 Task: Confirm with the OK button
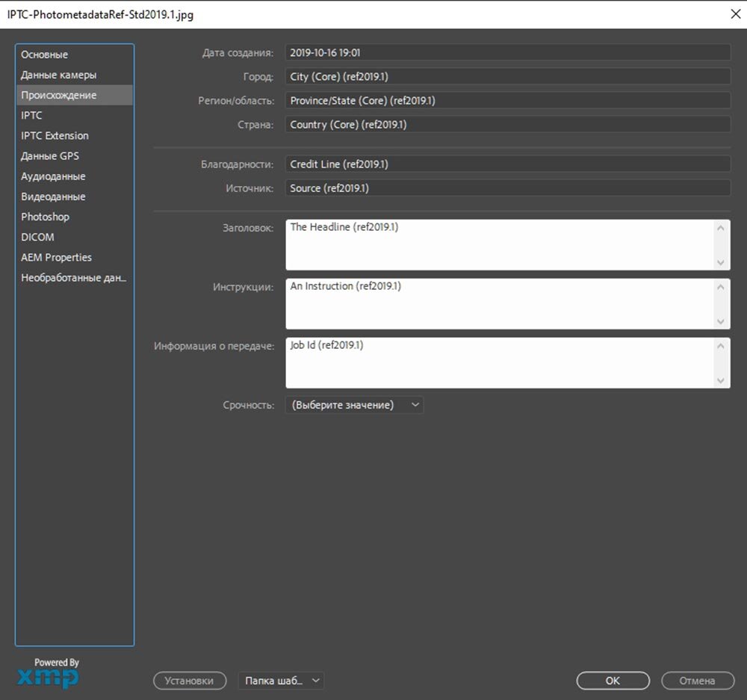[x=613, y=681]
